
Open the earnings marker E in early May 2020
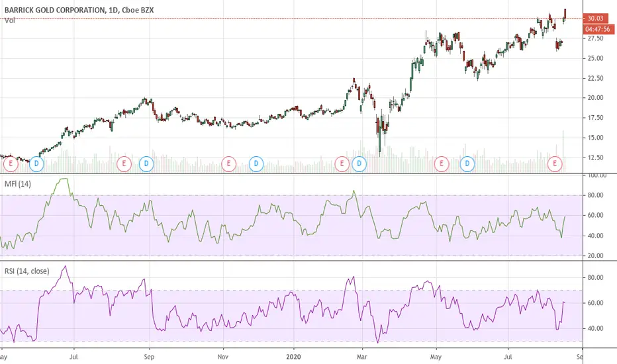(x=442, y=163)
